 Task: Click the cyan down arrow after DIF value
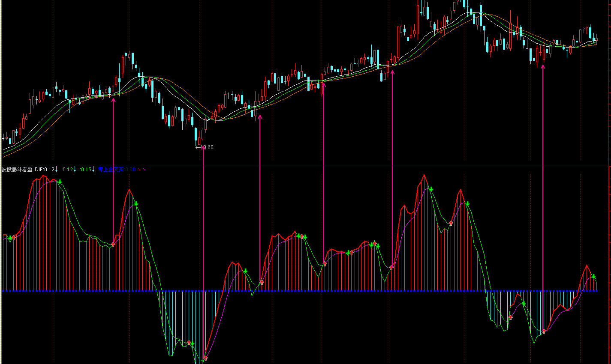click(57, 170)
